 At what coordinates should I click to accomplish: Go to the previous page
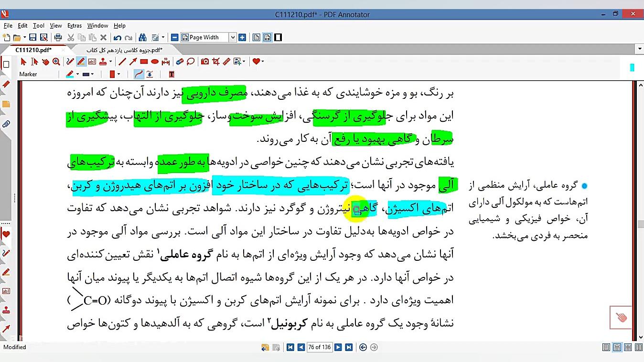coord(301,347)
